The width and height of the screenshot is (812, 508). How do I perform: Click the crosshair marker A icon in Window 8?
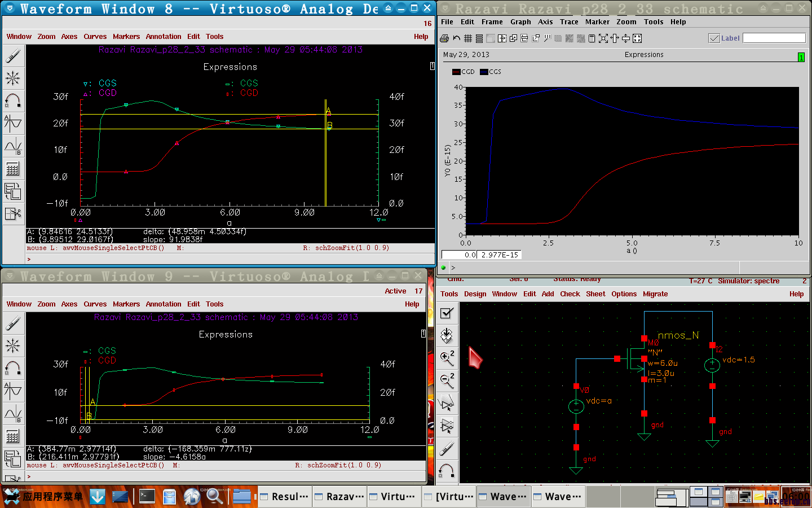[x=12, y=123]
